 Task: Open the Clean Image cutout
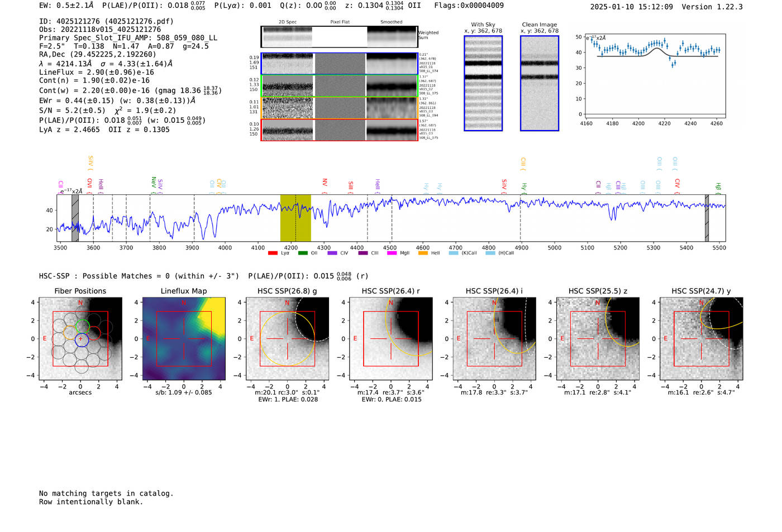click(540, 83)
